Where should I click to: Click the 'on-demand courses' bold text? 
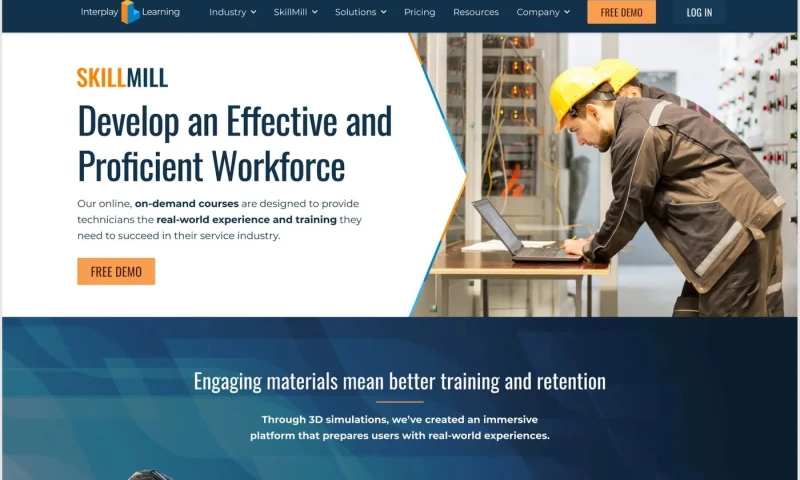pos(187,204)
